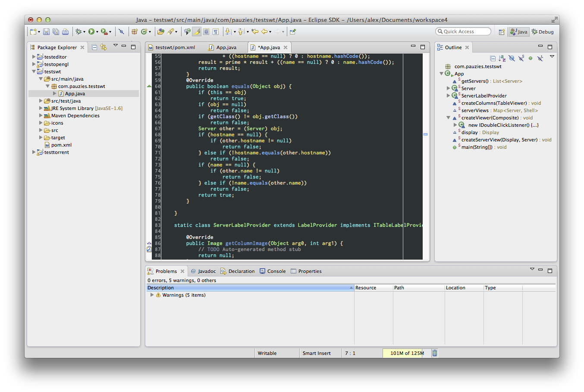Click the green Run button

[91, 32]
